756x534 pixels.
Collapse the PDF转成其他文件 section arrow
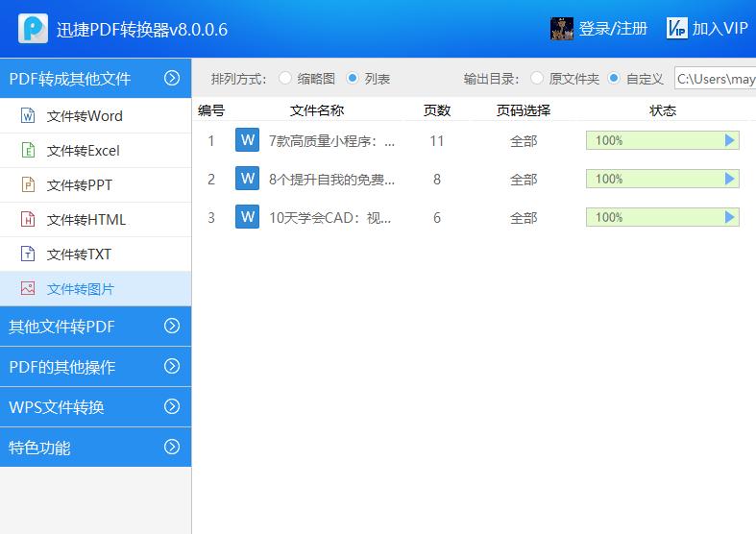[x=172, y=78]
